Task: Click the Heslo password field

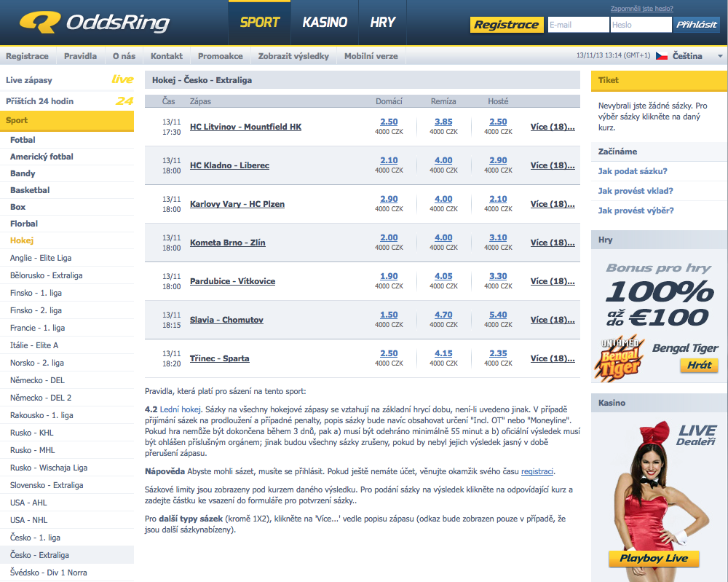Action: [x=640, y=25]
